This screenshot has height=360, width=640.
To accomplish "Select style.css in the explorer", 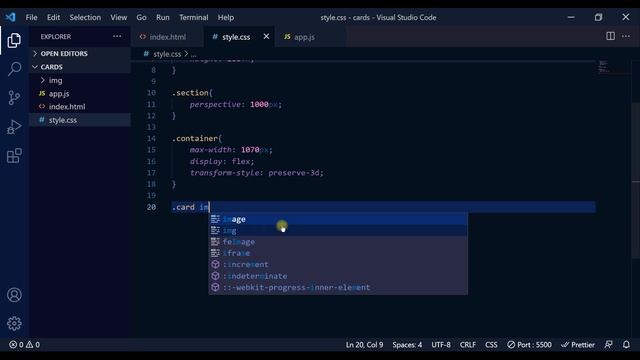I will 80,120.
